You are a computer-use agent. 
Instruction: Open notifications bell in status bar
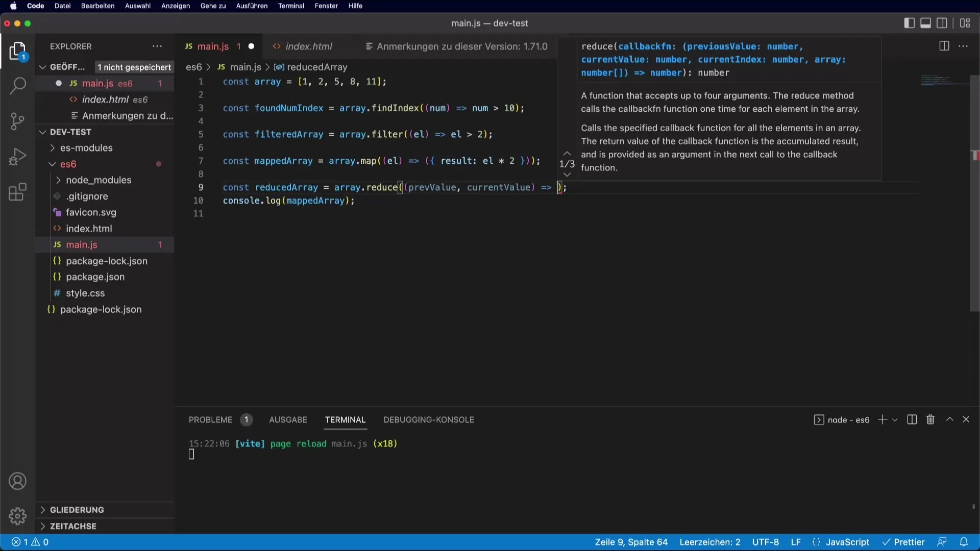(x=964, y=542)
